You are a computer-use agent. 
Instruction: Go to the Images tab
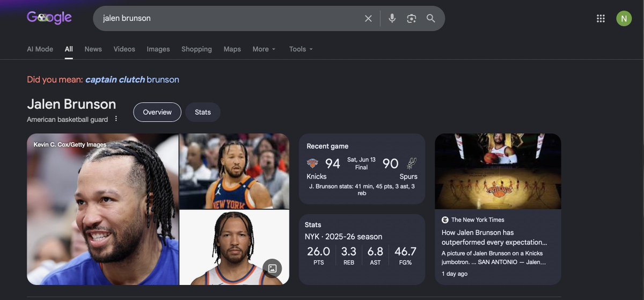(x=158, y=49)
